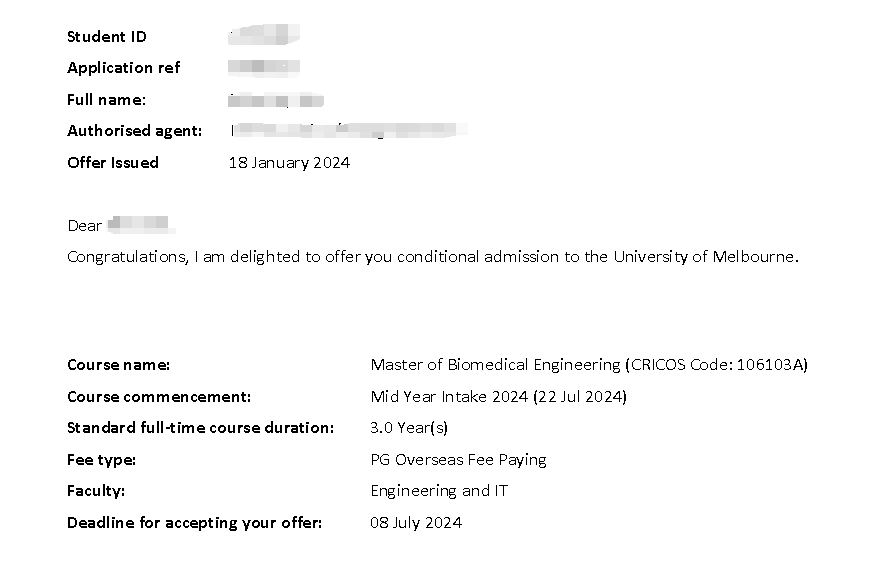
Task: Click the "PG Overseas Fee Paying" value
Action: coord(458,460)
